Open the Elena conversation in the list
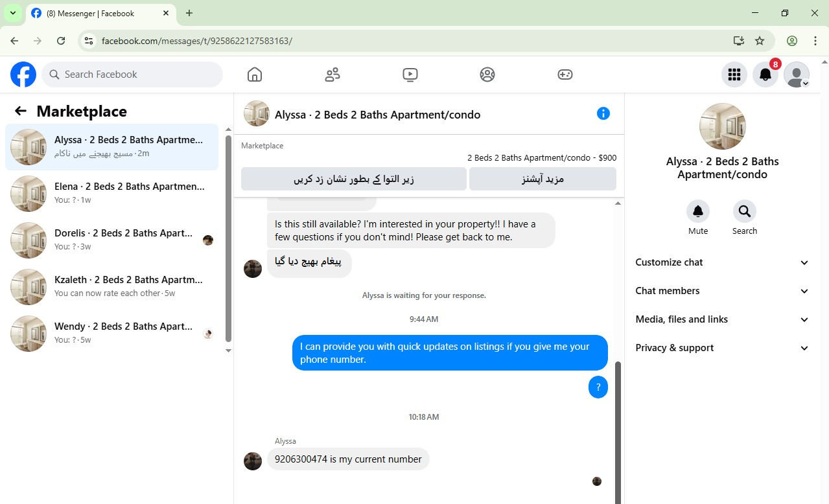This screenshot has width=829, height=504. [112, 194]
